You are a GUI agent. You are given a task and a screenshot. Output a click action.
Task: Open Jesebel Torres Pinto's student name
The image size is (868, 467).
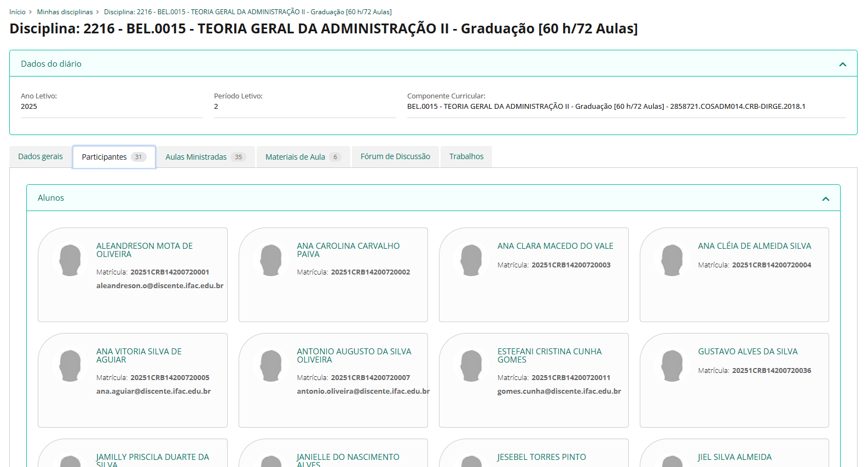coord(541,457)
